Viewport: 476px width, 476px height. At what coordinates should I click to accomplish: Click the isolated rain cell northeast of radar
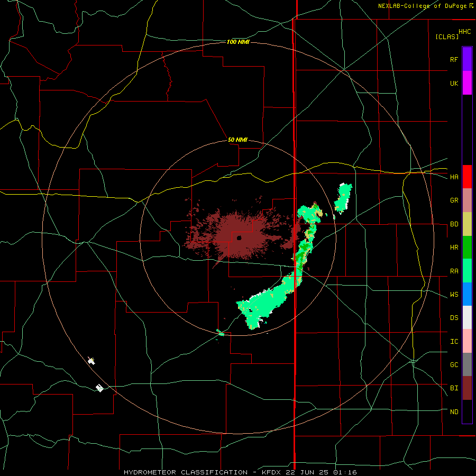pos(343,198)
